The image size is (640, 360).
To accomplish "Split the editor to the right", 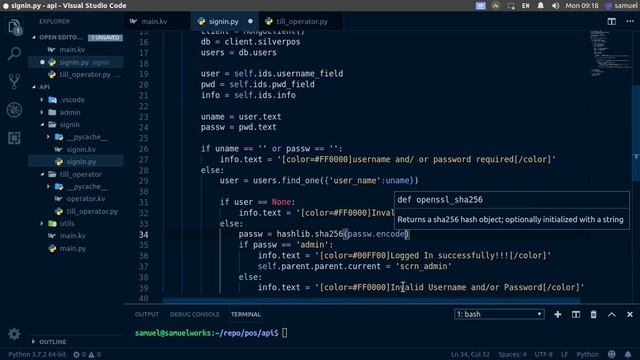I will [x=611, y=21].
